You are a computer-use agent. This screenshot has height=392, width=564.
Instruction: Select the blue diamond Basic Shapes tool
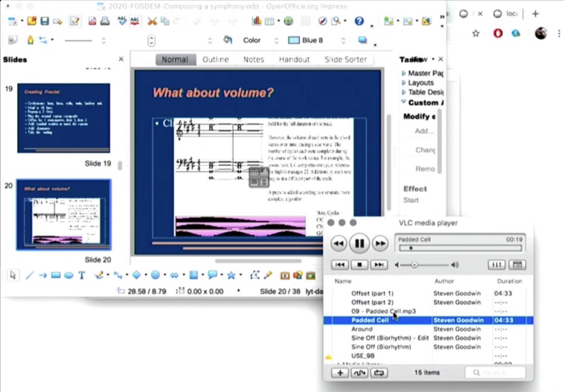pyautogui.click(x=136, y=275)
